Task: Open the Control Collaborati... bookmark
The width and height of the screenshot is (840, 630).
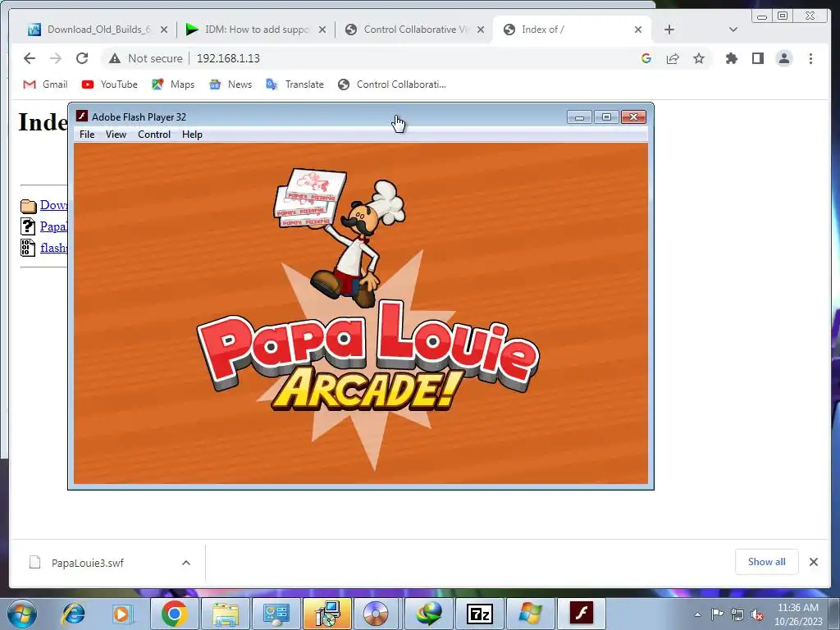Action: tap(392, 84)
